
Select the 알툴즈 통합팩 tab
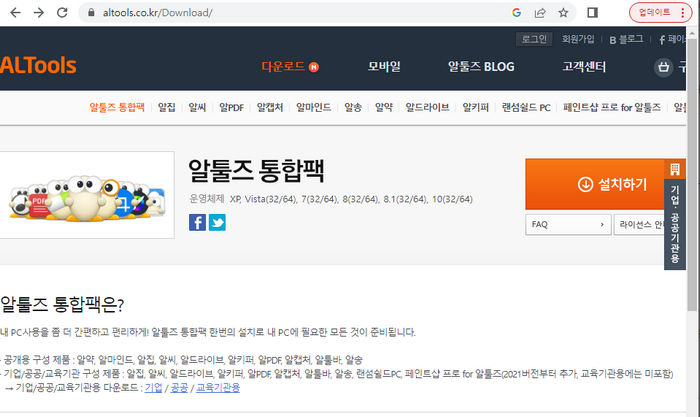(117, 107)
